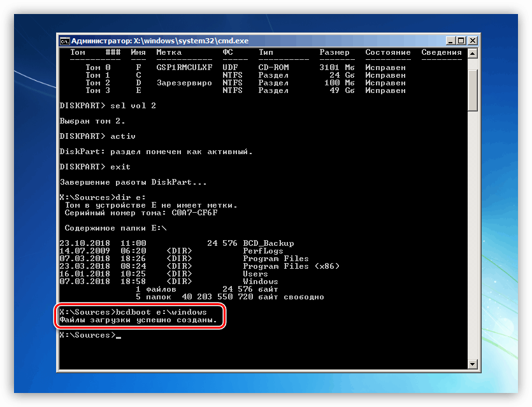Click the command 'activ'
532x407 pixels.
pyautogui.click(x=123, y=136)
